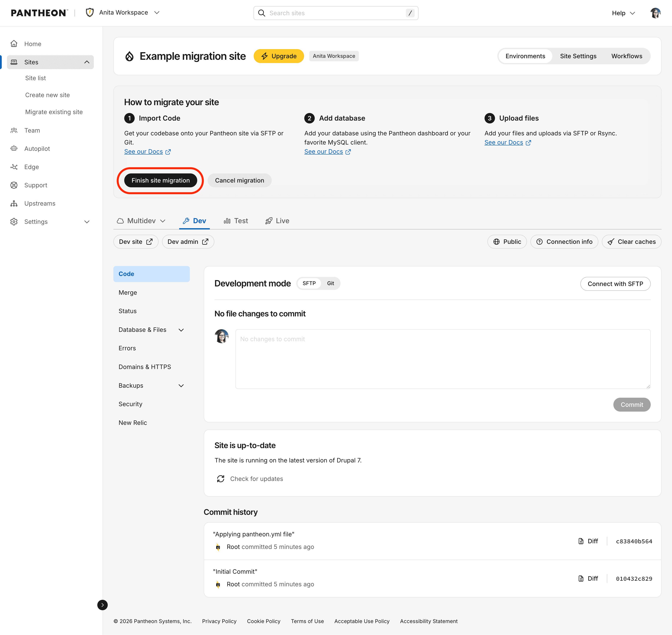This screenshot has height=635, width=672.
Task: Switch development mode to SFTP
Action: (309, 283)
